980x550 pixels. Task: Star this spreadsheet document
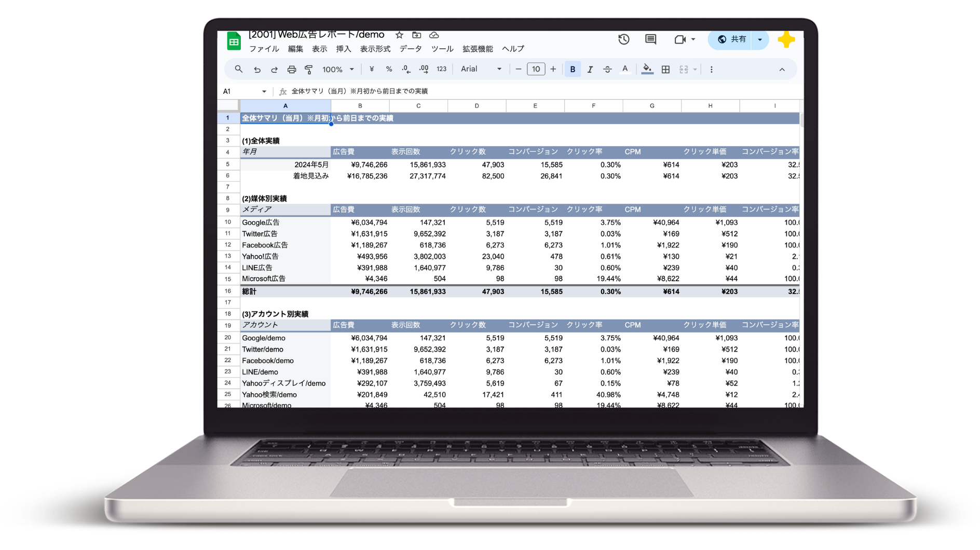click(x=399, y=35)
